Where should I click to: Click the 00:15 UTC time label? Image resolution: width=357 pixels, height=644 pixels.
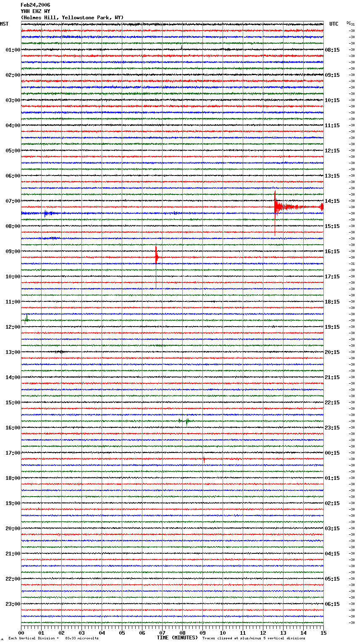point(332,453)
